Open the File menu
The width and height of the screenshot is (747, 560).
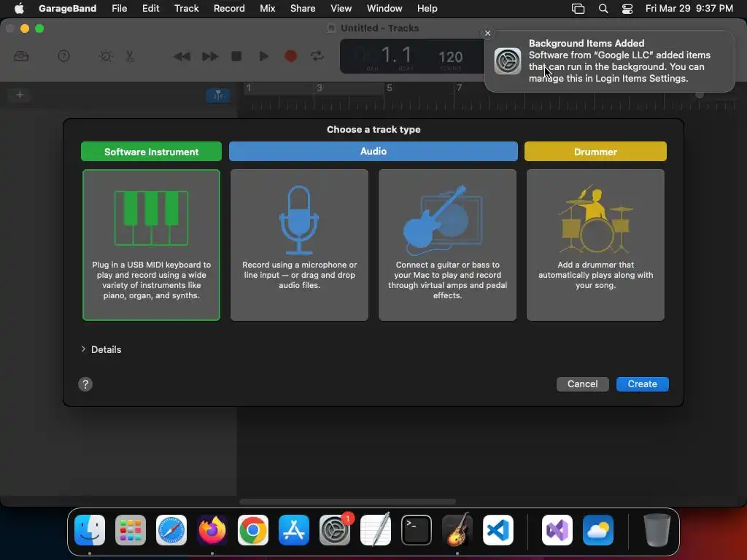(119, 8)
